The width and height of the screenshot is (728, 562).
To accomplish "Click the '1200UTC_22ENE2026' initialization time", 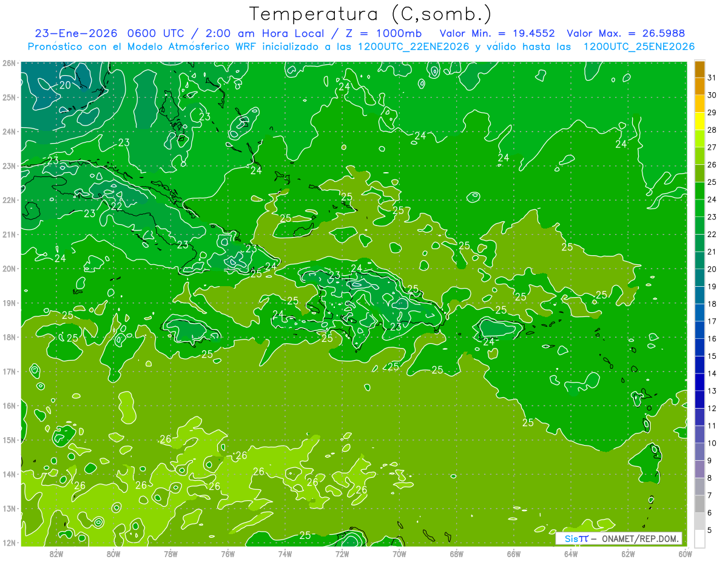I will (x=414, y=47).
